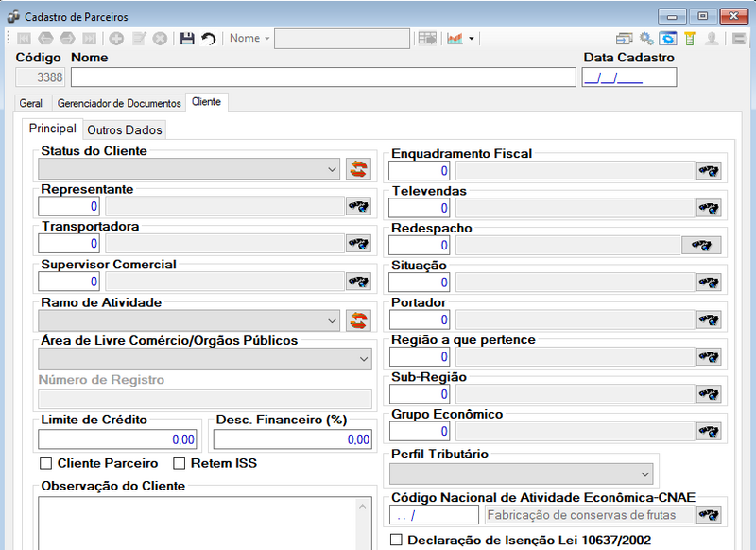The width and height of the screenshot is (756, 550).
Task: Click the Portador code field
Action: point(420,319)
